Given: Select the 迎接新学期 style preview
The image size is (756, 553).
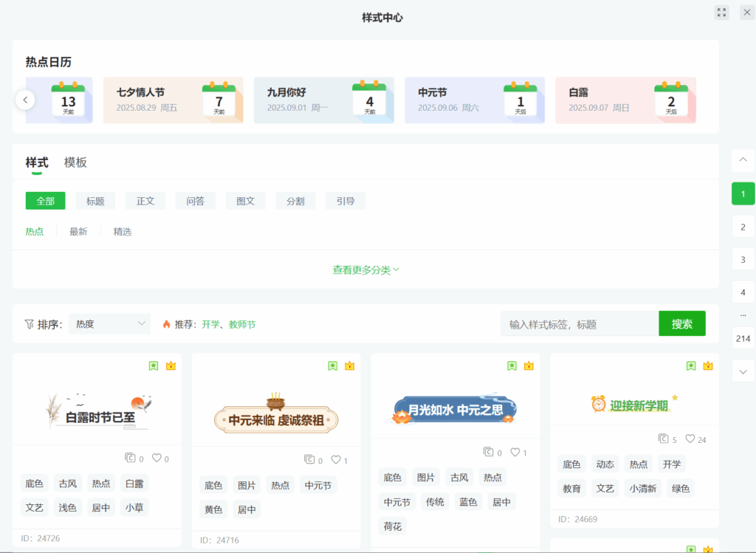Looking at the screenshot, I should pos(634,404).
